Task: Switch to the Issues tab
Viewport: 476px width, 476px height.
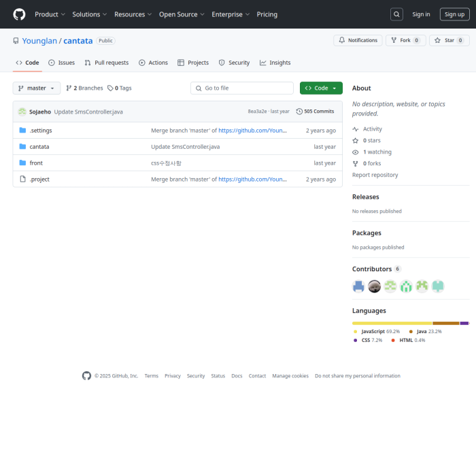Action: click(62, 63)
